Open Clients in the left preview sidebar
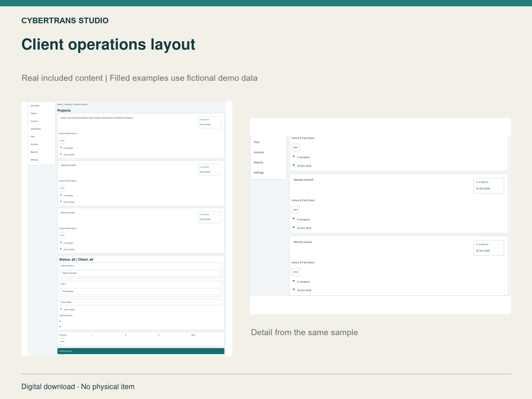Image resolution: width=532 pixels, height=399 pixels. (34, 113)
